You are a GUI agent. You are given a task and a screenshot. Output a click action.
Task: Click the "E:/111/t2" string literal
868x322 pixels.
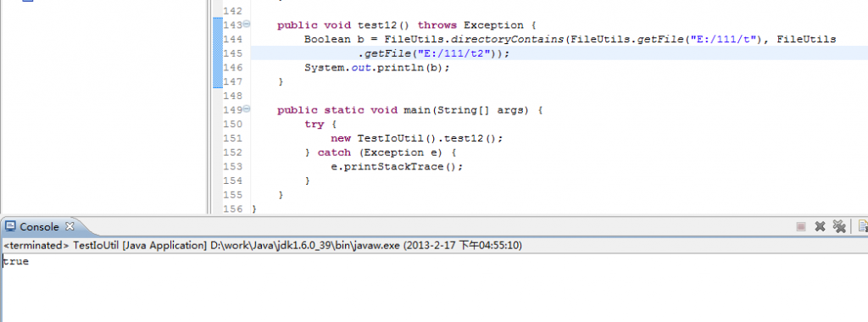click(x=457, y=53)
